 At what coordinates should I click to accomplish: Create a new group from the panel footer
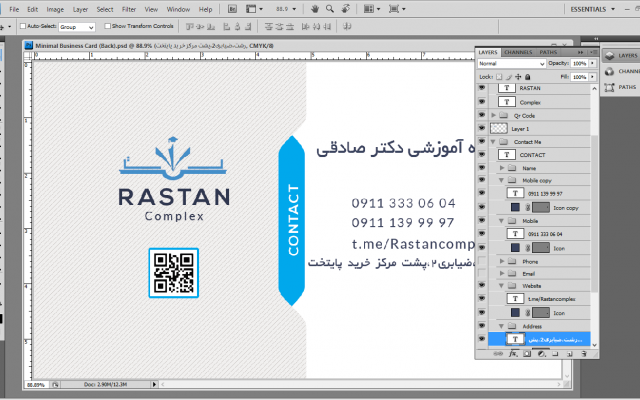click(x=555, y=354)
